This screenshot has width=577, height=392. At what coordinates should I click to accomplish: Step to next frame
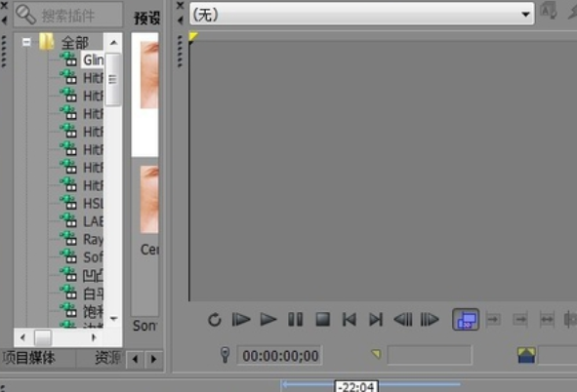coord(430,319)
